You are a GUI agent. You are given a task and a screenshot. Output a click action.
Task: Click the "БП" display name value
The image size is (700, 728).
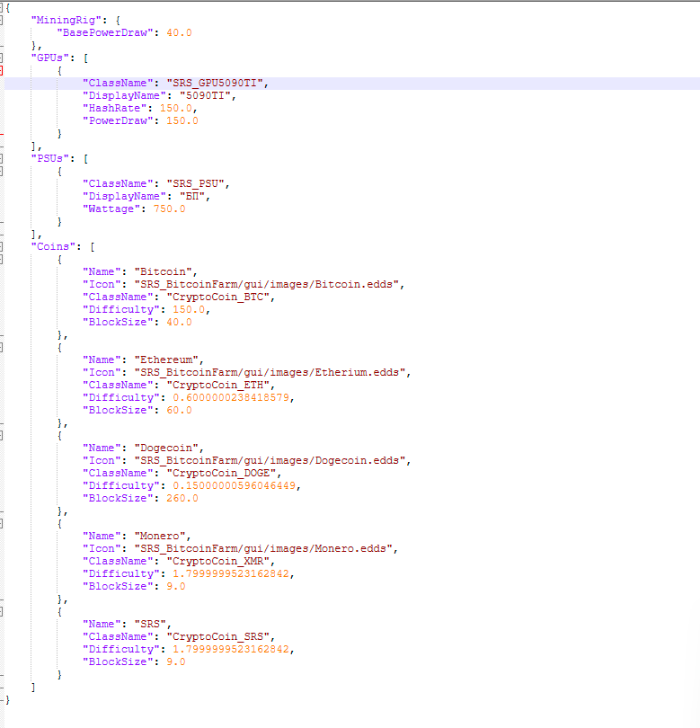pos(192,196)
